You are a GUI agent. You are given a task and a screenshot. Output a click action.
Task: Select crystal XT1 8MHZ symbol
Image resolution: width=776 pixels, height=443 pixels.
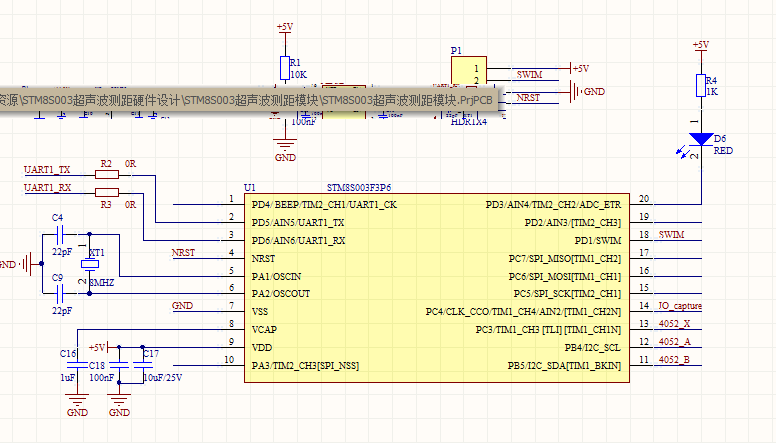pyautogui.click(x=90, y=264)
